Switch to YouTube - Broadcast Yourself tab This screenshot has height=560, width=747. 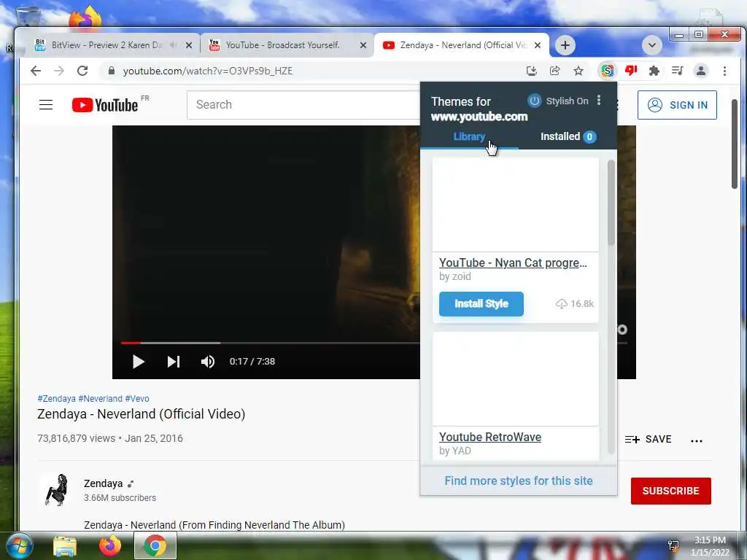(282, 44)
